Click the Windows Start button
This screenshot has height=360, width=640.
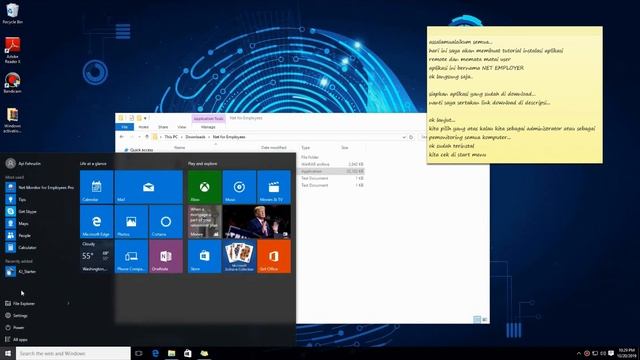(8, 353)
